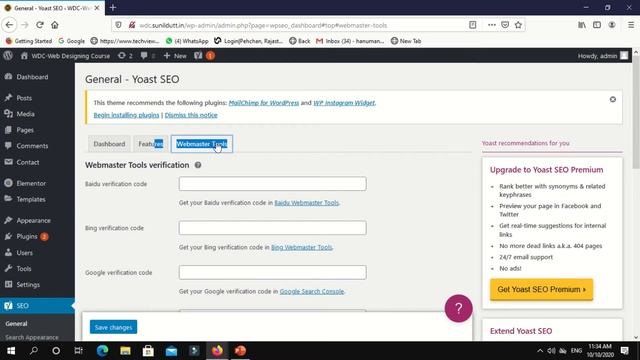Image resolution: width=640 pixels, height=360 pixels.
Task: Click Dismiss this notice link
Action: click(191, 115)
